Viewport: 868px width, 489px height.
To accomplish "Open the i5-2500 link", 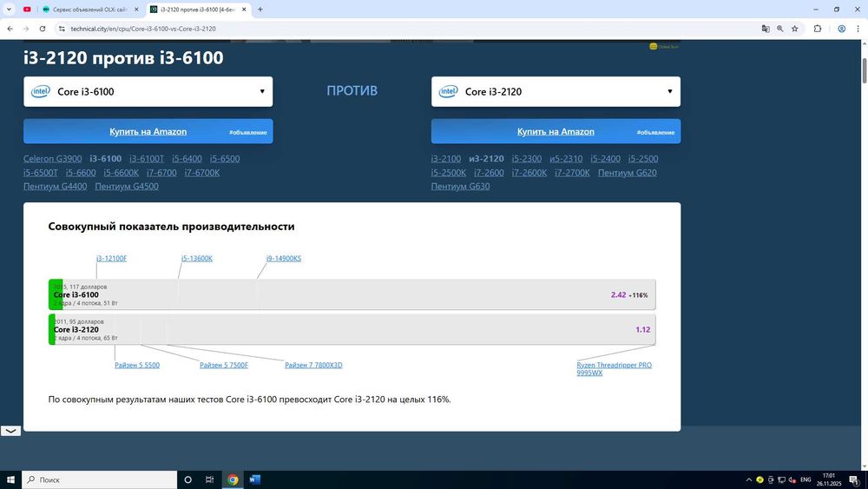I will [643, 159].
